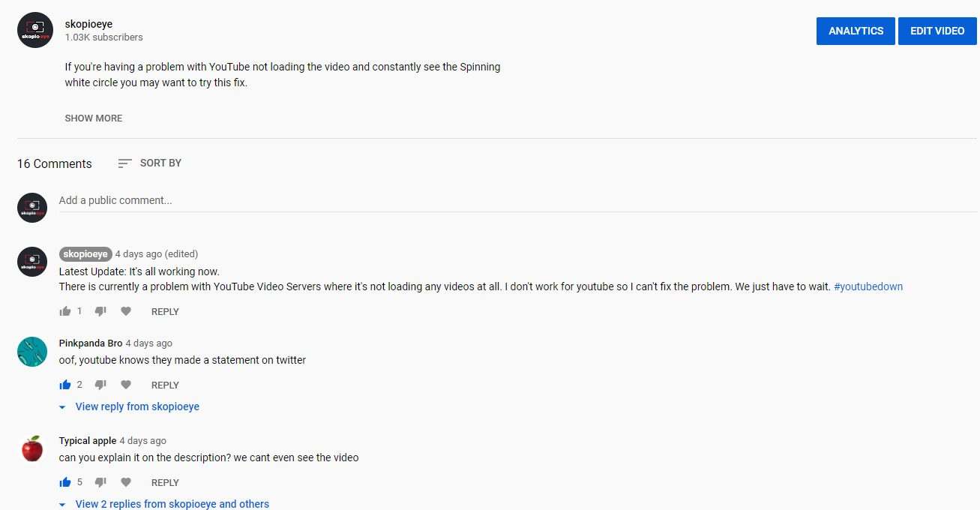Image resolution: width=980 pixels, height=510 pixels.
Task: Dislike Pinkpanda Bro's comment
Action: 100,385
